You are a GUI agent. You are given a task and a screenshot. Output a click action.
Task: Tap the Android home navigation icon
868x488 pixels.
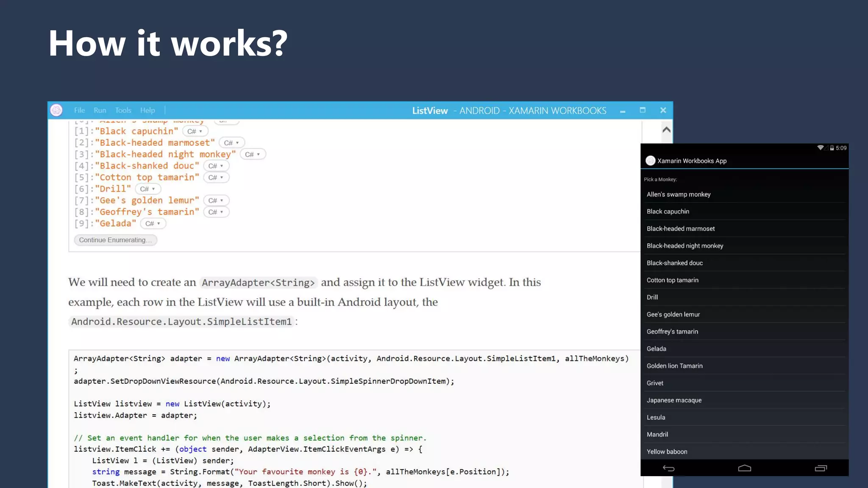[x=744, y=468]
